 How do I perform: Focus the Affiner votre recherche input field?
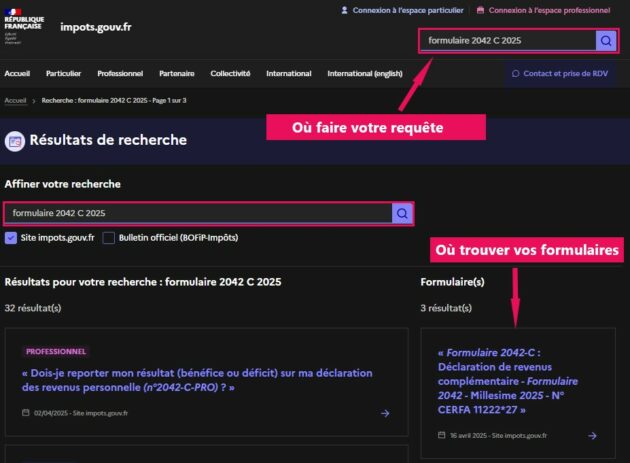198,213
